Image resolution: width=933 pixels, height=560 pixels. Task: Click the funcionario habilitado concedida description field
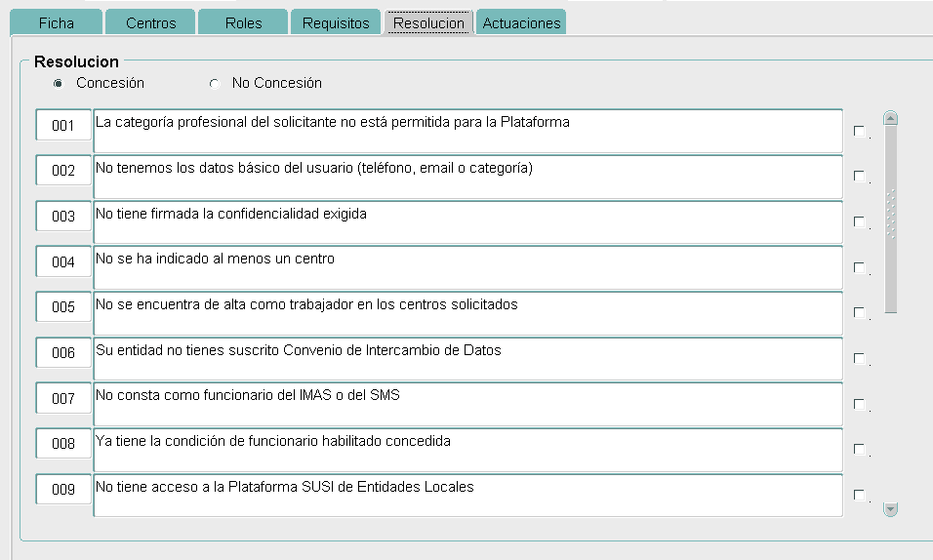click(467, 450)
